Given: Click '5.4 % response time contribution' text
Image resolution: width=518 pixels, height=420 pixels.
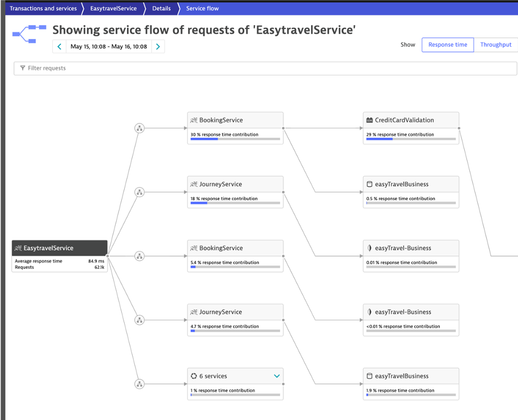Looking at the screenshot, I should [x=224, y=262].
